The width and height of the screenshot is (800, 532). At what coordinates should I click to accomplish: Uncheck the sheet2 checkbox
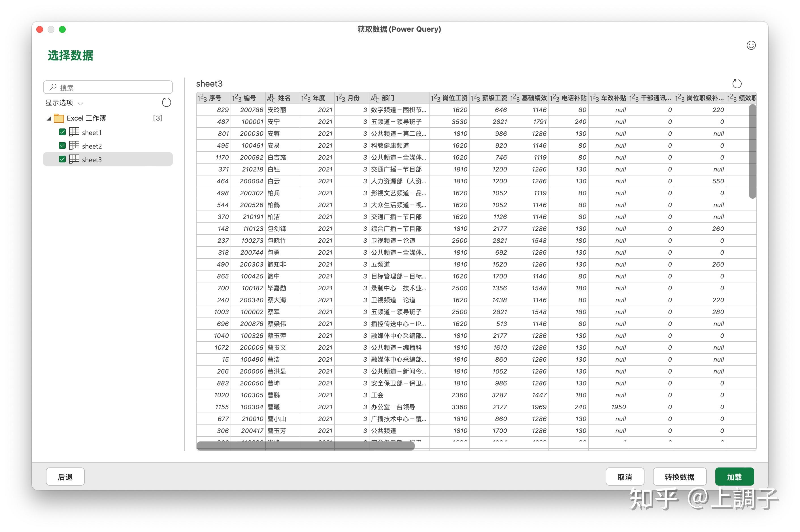coord(62,145)
